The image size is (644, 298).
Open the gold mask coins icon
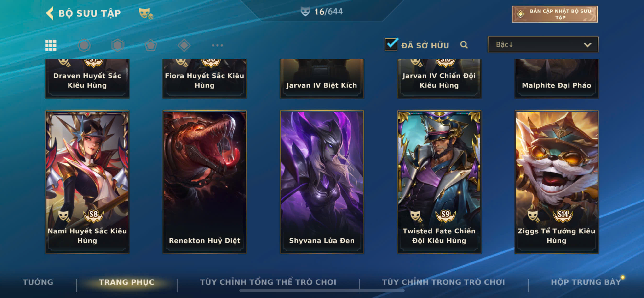146,13
